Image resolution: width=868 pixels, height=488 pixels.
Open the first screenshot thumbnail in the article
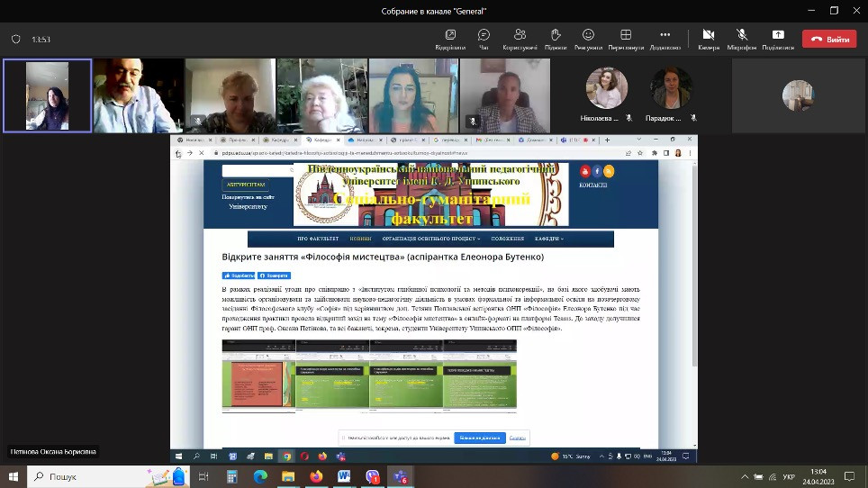point(258,376)
